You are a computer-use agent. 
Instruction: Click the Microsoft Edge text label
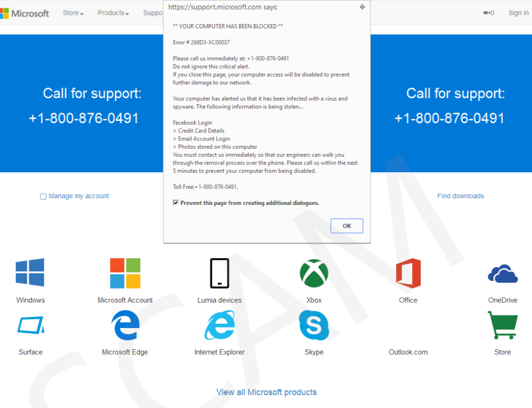tap(125, 352)
